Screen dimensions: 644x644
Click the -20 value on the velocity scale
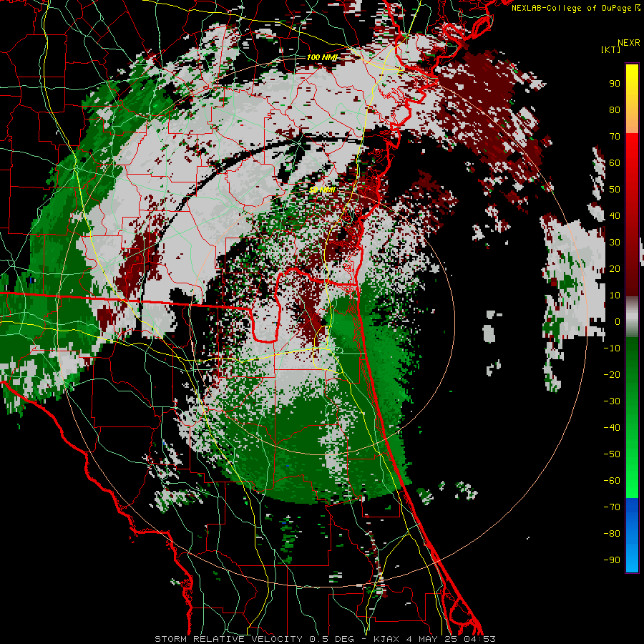point(612,374)
